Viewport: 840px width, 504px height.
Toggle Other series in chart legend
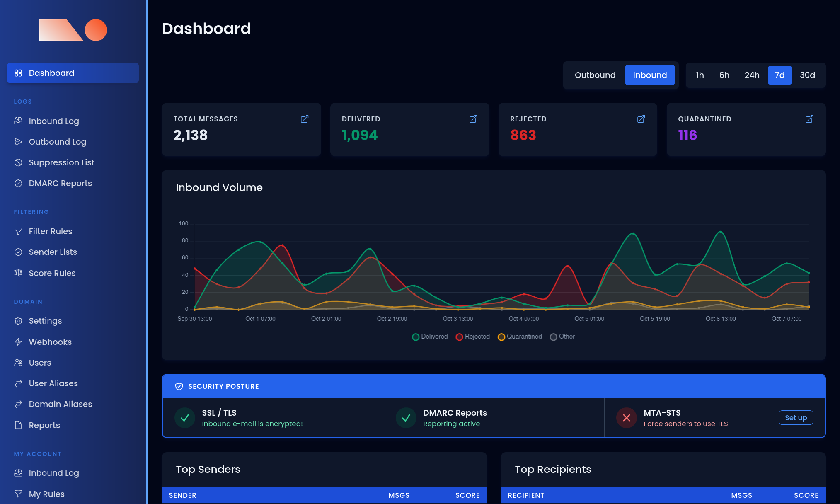[562, 337]
